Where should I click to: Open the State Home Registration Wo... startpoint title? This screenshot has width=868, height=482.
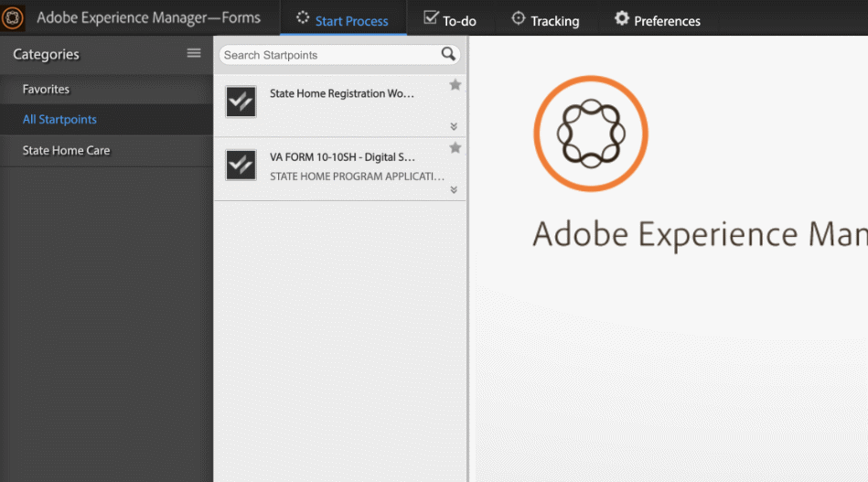(x=342, y=93)
